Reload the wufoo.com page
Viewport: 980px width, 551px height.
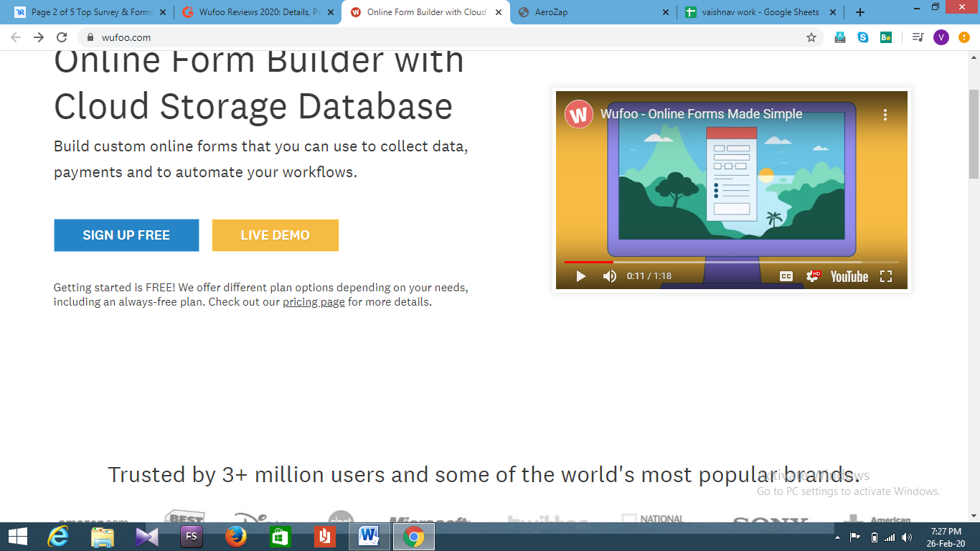62,37
